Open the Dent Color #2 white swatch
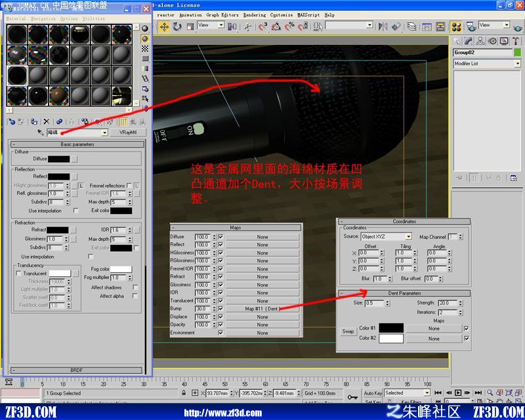Viewport: 525px width, 420px height. tap(391, 338)
